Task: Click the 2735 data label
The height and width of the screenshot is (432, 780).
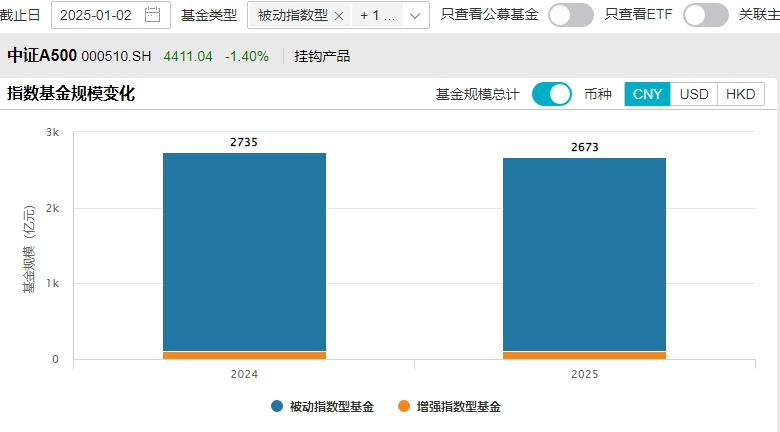Action: tap(244, 142)
